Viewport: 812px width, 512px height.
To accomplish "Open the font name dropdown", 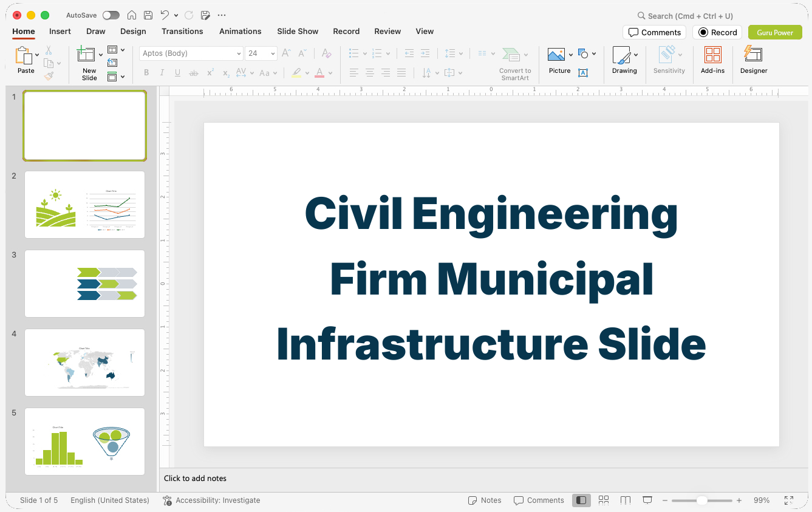I will (239, 53).
